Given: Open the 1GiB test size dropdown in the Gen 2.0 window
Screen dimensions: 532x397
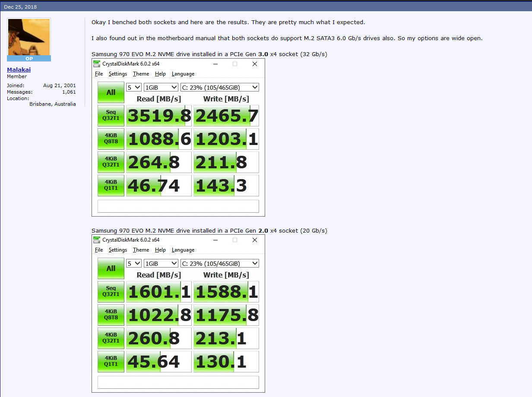Looking at the screenshot, I should 161,263.
